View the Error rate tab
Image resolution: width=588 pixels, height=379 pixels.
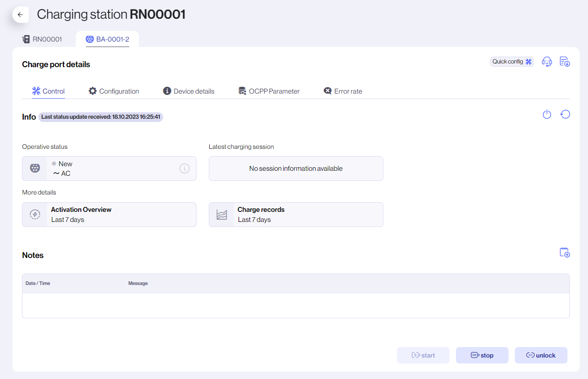(343, 91)
